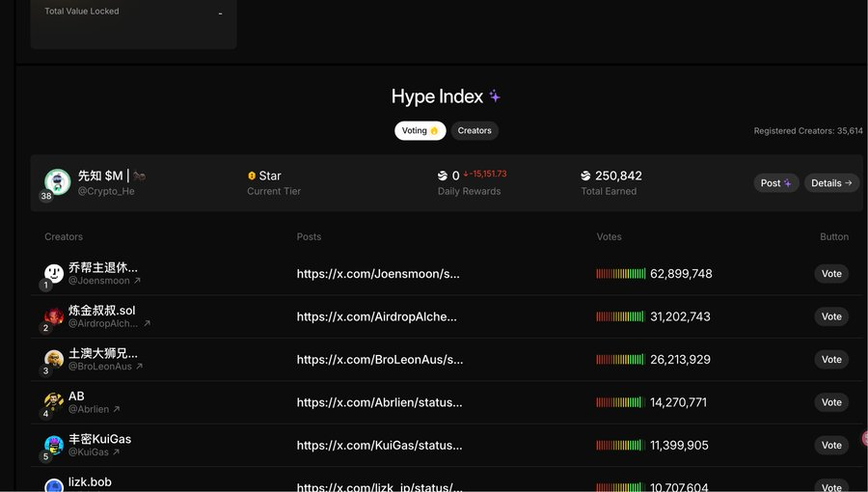868x492 pixels.
Task: Click the fire icon in Voting tab
Action: click(x=434, y=130)
